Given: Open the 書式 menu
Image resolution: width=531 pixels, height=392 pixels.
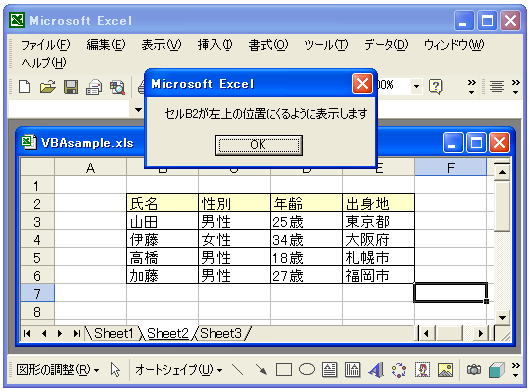Looking at the screenshot, I should pos(268,45).
